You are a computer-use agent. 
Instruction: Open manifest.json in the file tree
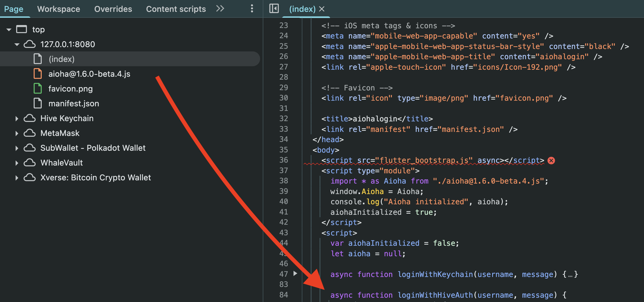tap(74, 103)
